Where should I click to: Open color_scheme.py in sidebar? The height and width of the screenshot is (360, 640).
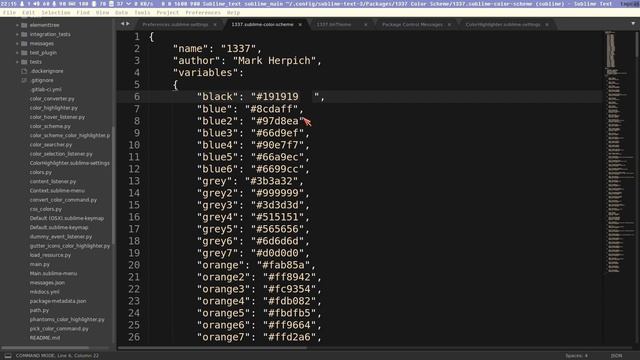pyautogui.click(x=50, y=127)
